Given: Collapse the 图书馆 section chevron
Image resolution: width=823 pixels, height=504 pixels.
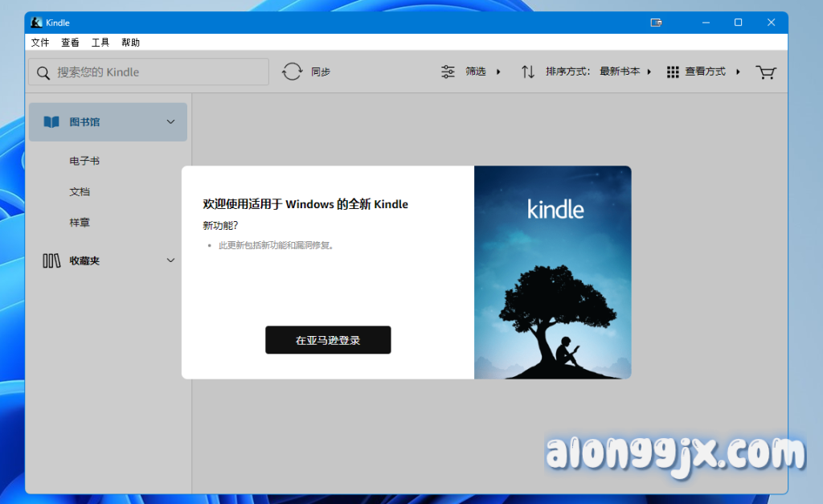Looking at the screenshot, I should click(170, 122).
